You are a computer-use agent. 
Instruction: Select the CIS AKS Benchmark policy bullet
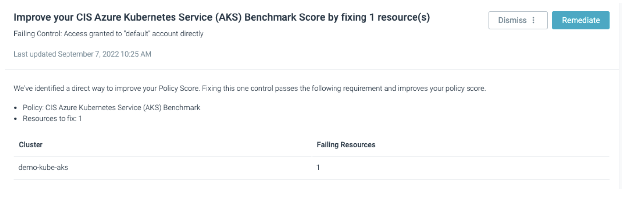tap(111, 107)
